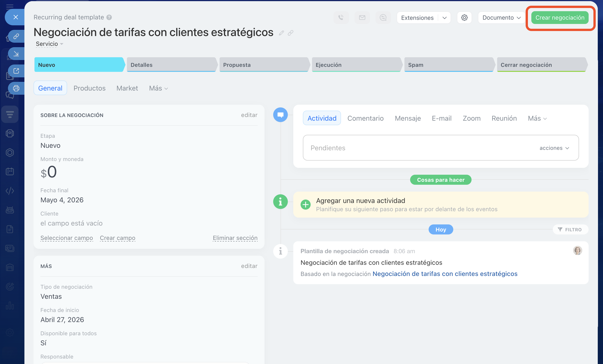The width and height of the screenshot is (603, 364).
Task: Click the phone call icon in header
Action: [341, 18]
